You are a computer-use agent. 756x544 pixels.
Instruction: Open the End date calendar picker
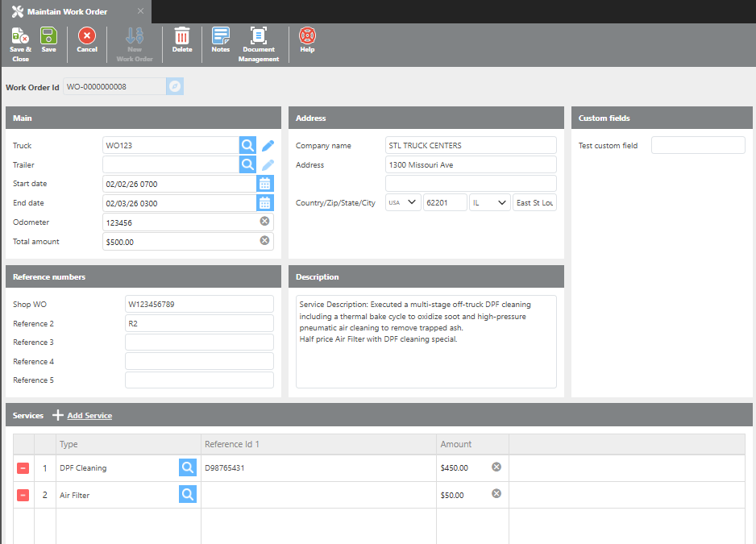tap(264, 203)
